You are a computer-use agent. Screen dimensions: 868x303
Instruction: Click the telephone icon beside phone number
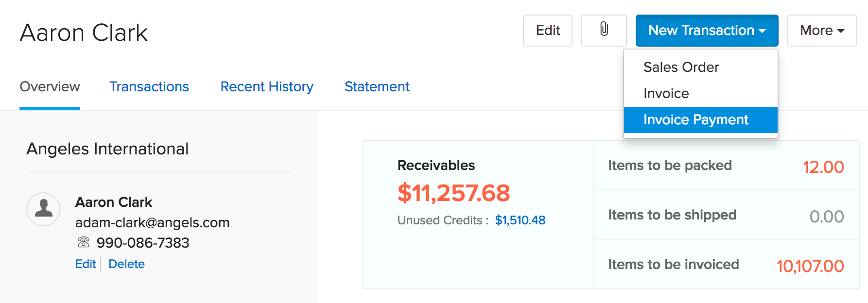click(84, 242)
